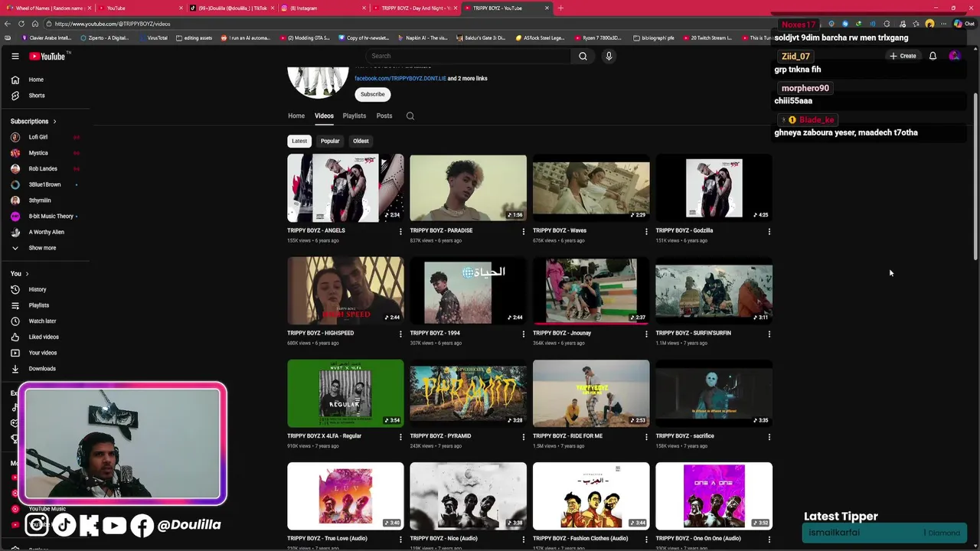Open options menu for Godzilla video

point(769,231)
